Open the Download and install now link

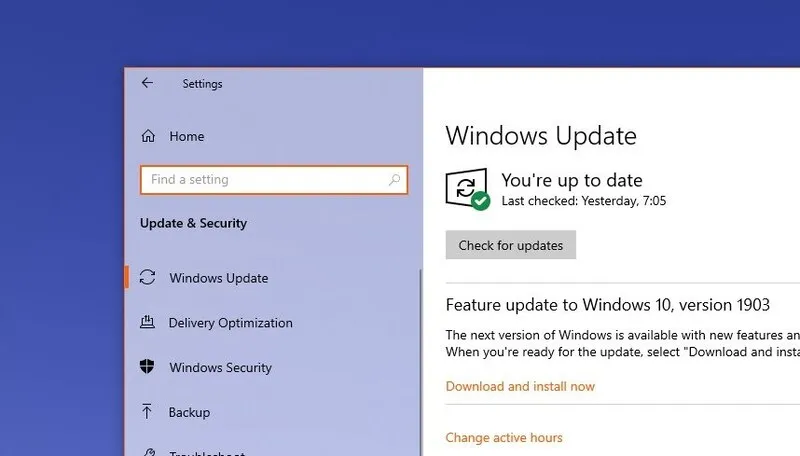click(520, 386)
